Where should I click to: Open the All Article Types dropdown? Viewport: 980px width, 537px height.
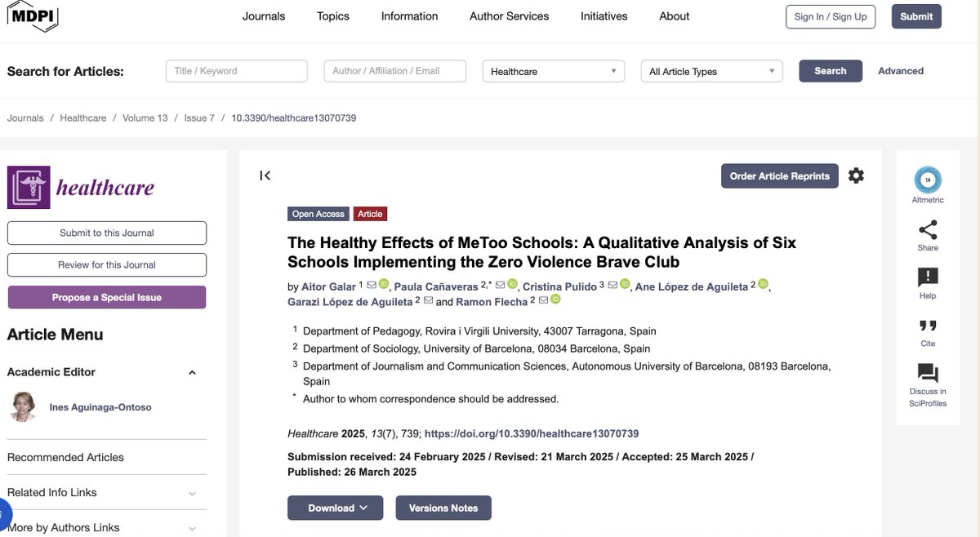[712, 72]
